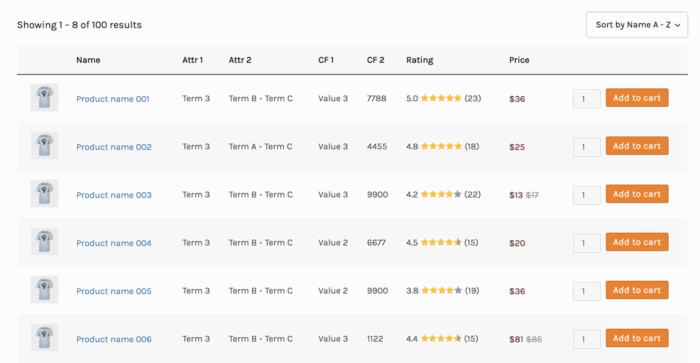Add Product name 004 to cart
The height and width of the screenshot is (363, 700).
(x=637, y=242)
